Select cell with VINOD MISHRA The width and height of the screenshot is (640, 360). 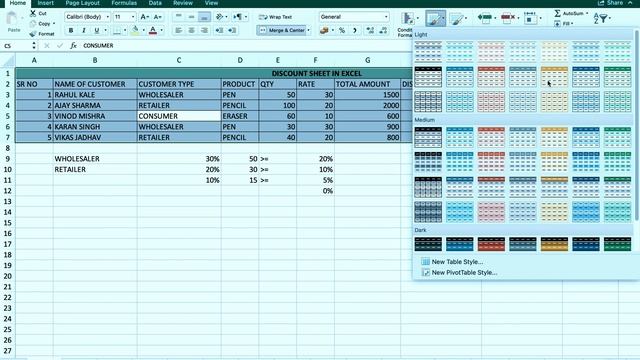point(95,116)
